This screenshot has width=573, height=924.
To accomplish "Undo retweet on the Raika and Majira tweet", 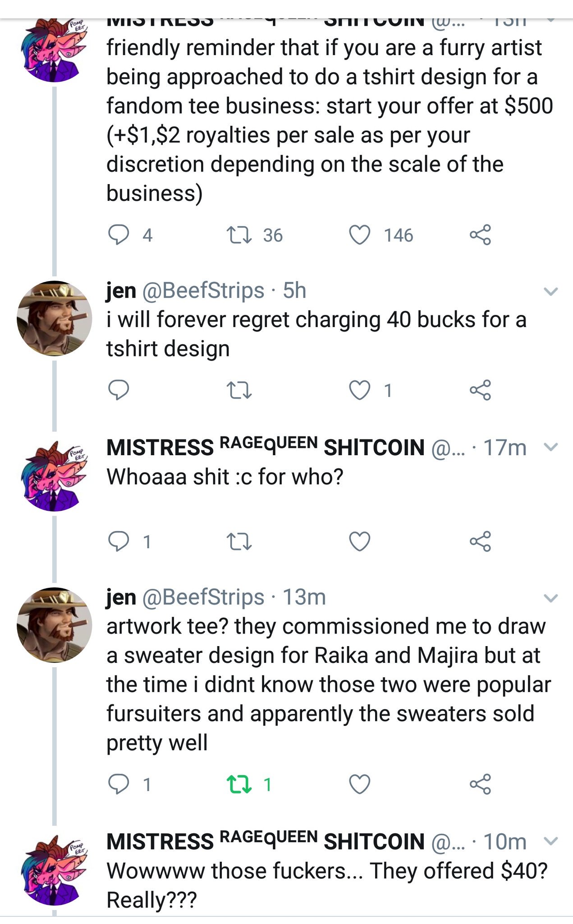I will [239, 784].
